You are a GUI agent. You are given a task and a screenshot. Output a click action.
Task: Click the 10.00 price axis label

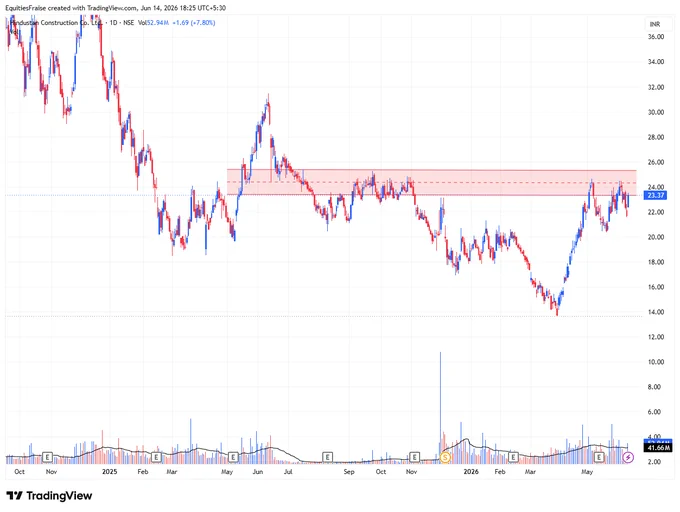pyautogui.click(x=656, y=362)
